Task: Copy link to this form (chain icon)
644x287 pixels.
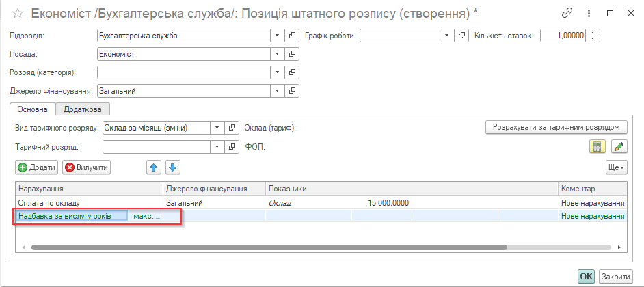Action: click(x=567, y=13)
